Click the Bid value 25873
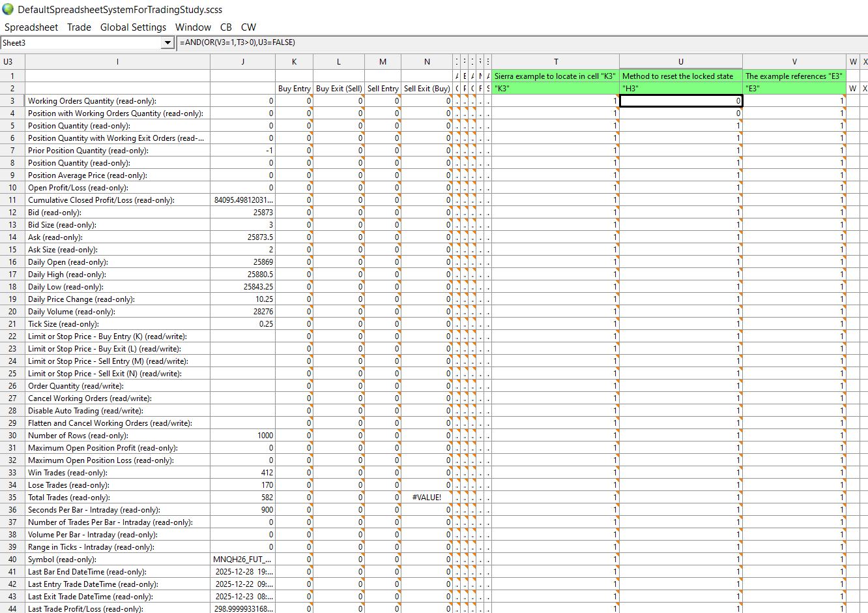 (x=243, y=213)
